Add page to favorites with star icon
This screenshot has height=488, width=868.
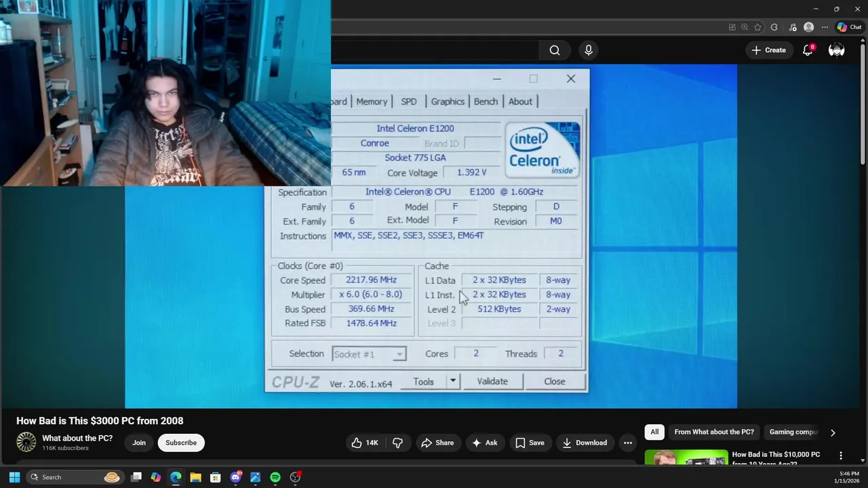pos(757,27)
